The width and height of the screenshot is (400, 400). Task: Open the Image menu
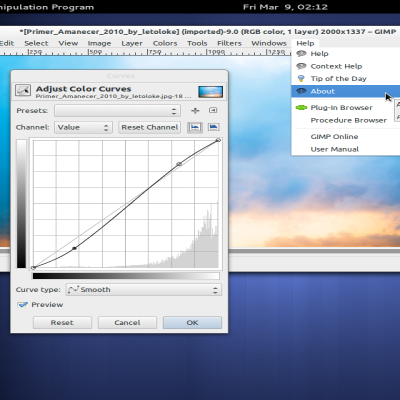pos(99,43)
